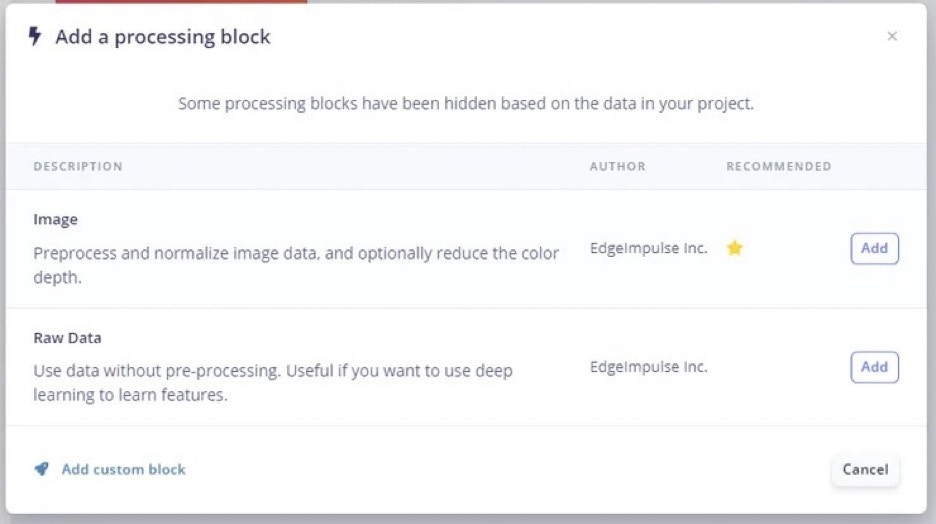Click the RECOMMENDED column header
The width and height of the screenshot is (936, 524).
[778, 166]
